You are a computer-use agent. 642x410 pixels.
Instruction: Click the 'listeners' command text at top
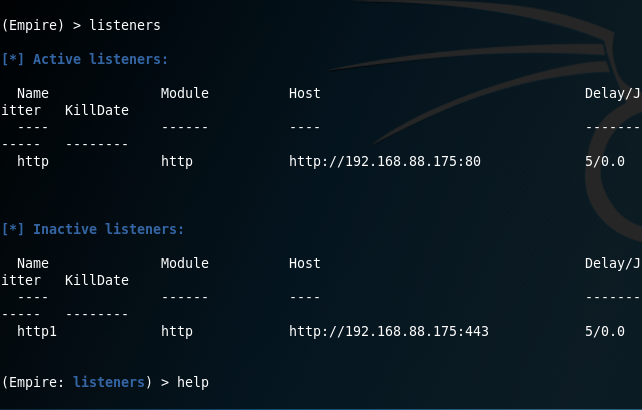pyautogui.click(x=125, y=25)
